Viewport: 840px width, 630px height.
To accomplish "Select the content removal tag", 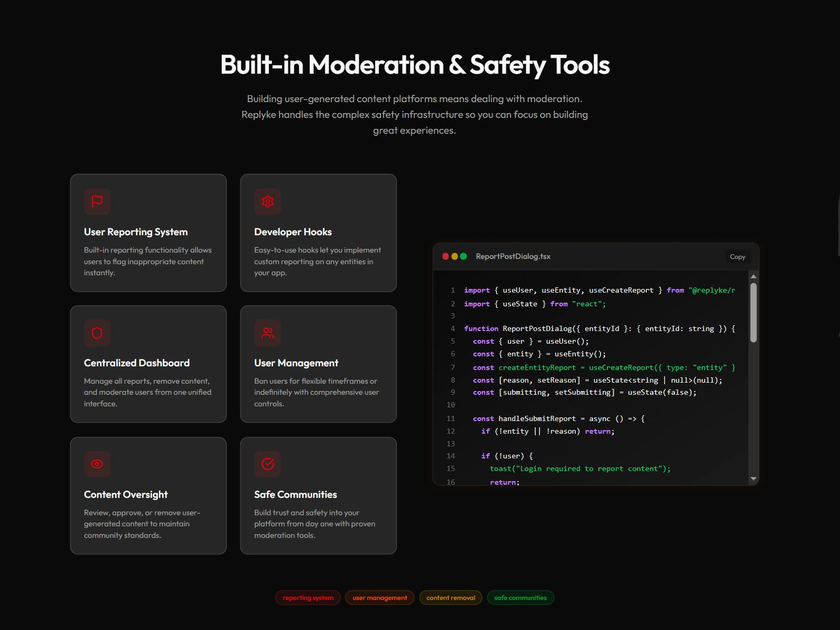I will (451, 597).
